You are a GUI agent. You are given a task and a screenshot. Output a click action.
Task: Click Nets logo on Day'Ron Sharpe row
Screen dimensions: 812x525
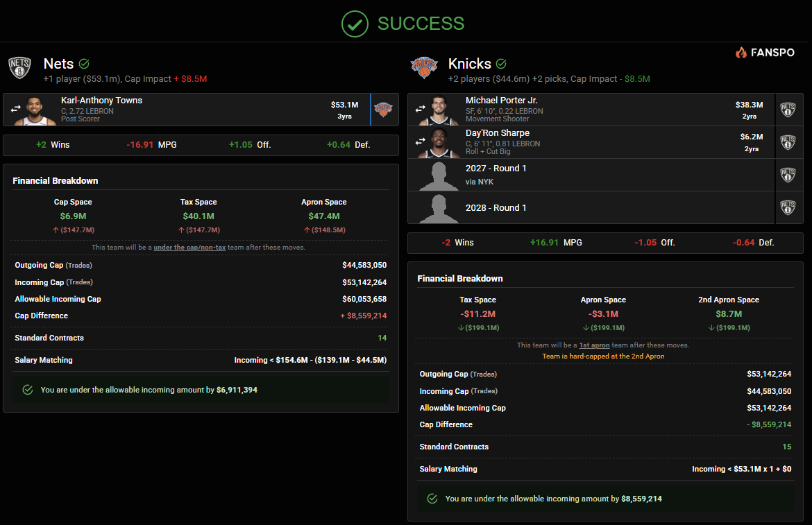[x=788, y=141]
